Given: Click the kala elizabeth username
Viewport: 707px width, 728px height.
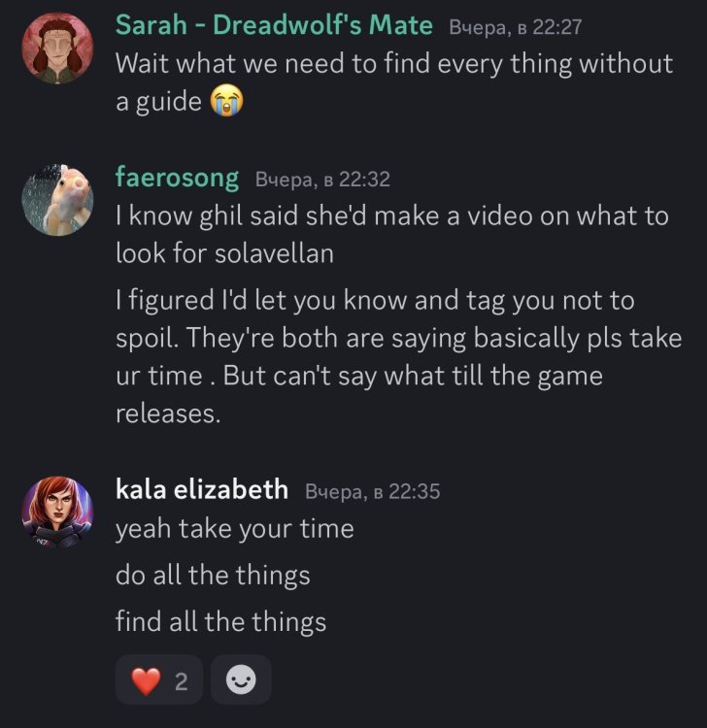Looking at the screenshot, I should tap(202, 490).
